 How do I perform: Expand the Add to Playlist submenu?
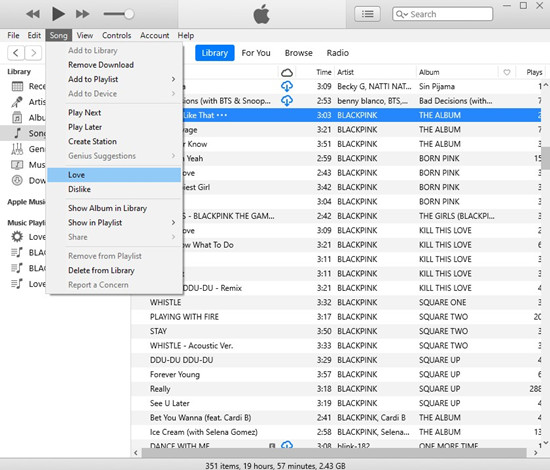(114, 79)
